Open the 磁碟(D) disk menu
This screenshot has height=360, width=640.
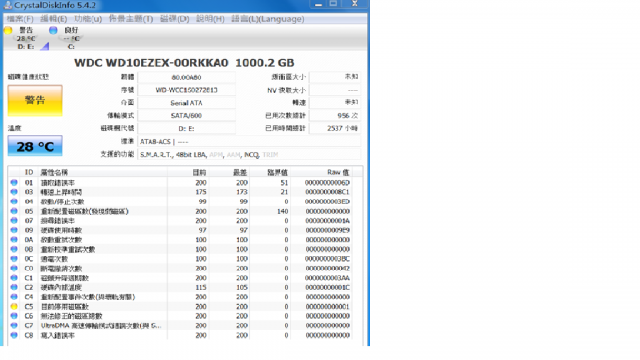[174, 19]
